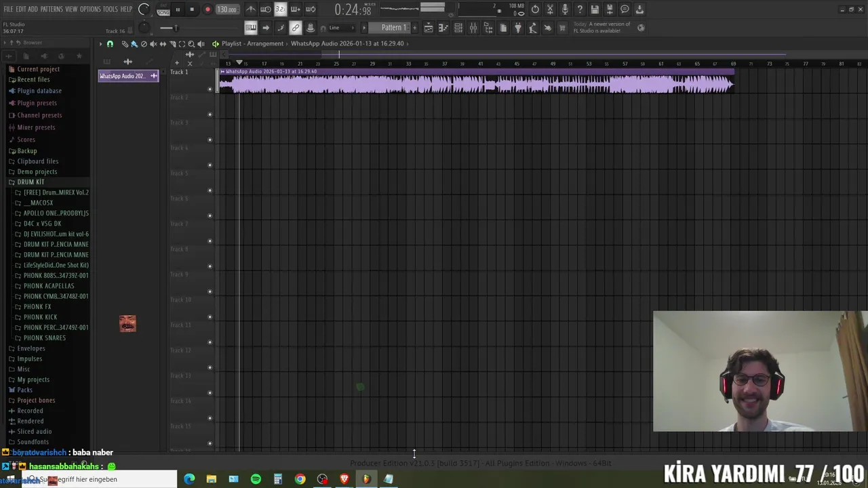Image resolution: width=868 pixels, height=488 pixels.
Task: Open Spotify from the taskbar
Action: pos(256,479)
